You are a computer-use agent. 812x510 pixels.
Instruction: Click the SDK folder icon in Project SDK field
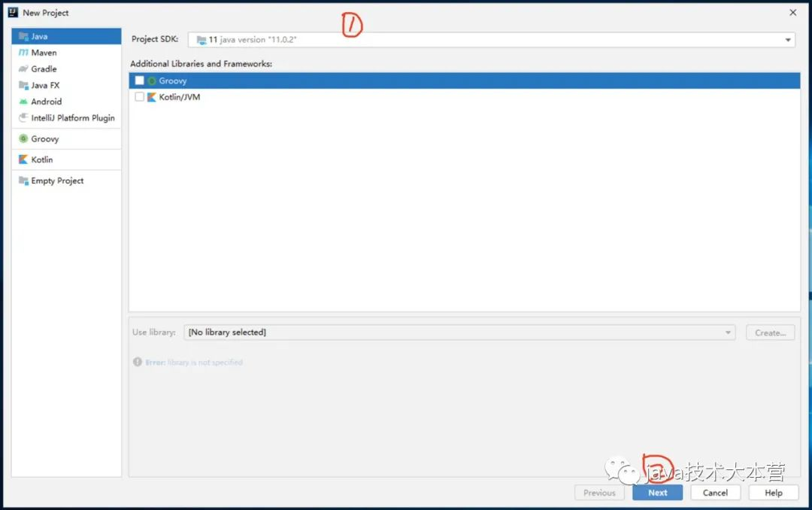coord(201,40)
